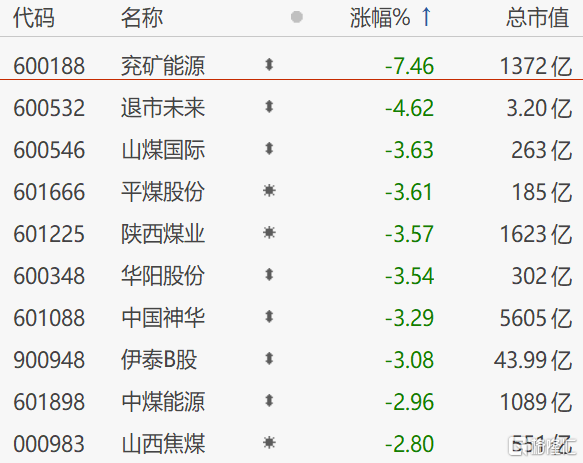Click the -2.80 change value

click(409, 444)
